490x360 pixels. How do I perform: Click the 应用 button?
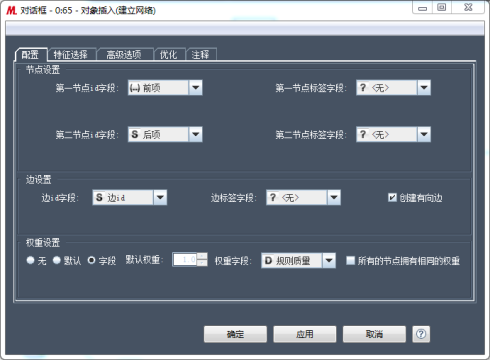pyautogui.click(x=305, y=334)
